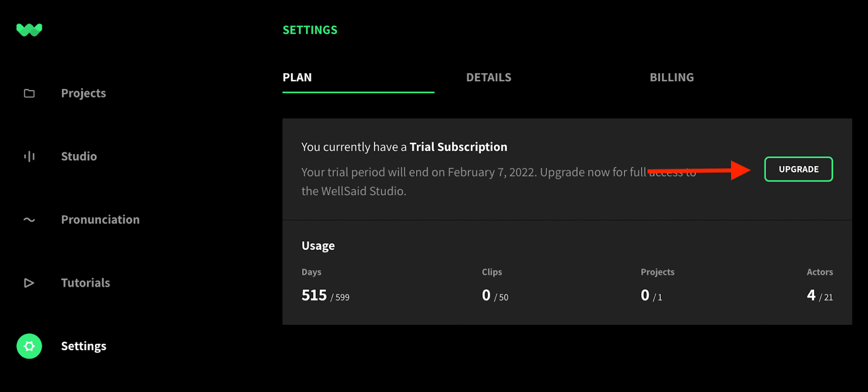This screenshot has height=392, width=868.
Task: Select the Studio waveform icon
Action: pos(29,157)
